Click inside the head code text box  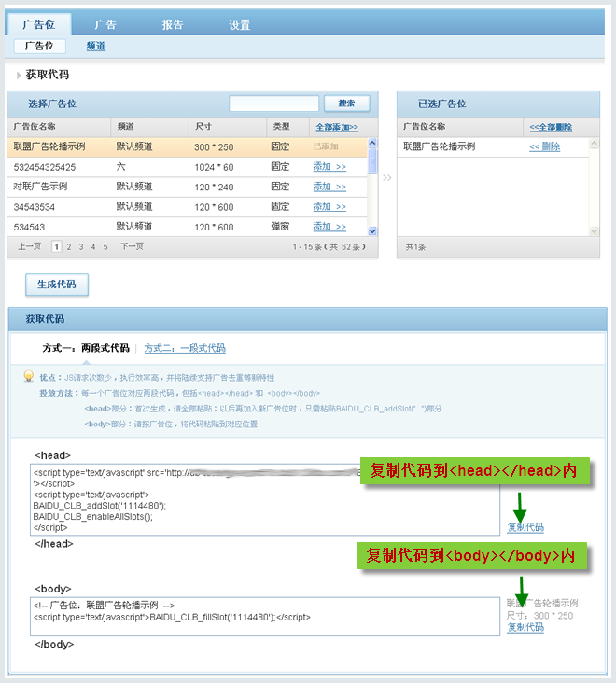point(265,499)
